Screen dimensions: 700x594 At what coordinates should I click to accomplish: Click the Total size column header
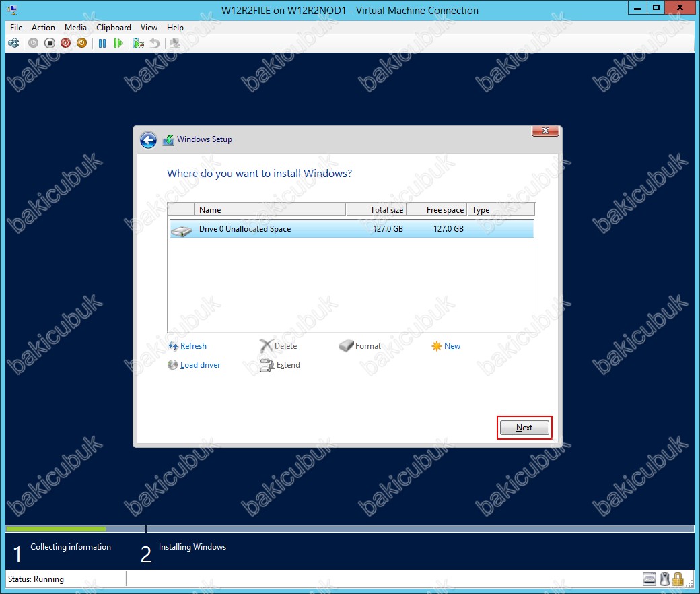(376, 209)
